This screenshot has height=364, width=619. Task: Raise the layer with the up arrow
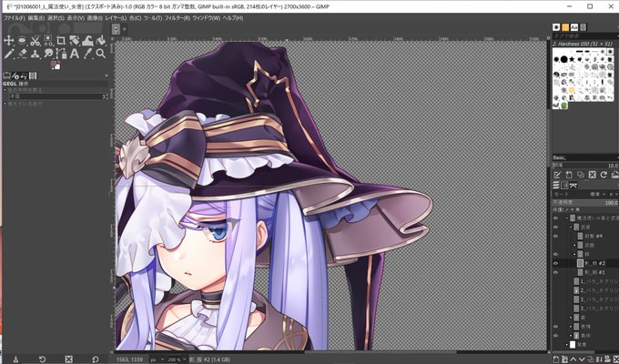573,359
